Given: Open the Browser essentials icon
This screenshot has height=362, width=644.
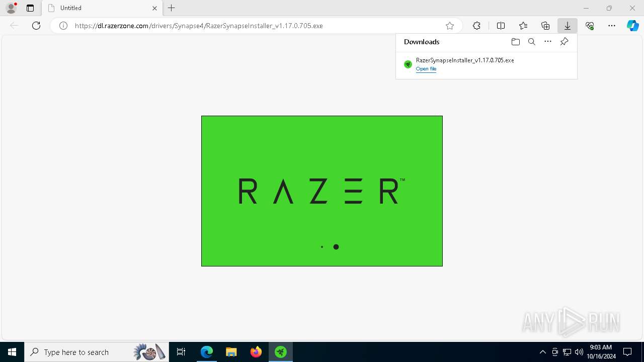Looking at the screenshot, I should [x=590, y=26].
